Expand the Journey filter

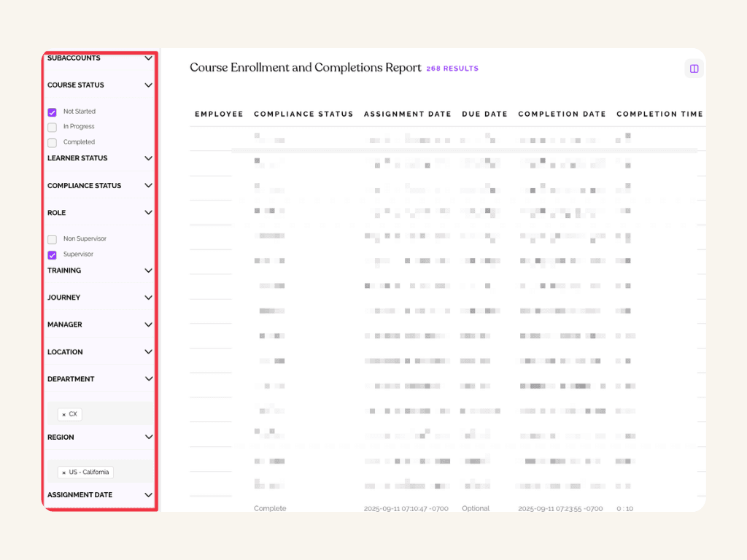point(148,297)
